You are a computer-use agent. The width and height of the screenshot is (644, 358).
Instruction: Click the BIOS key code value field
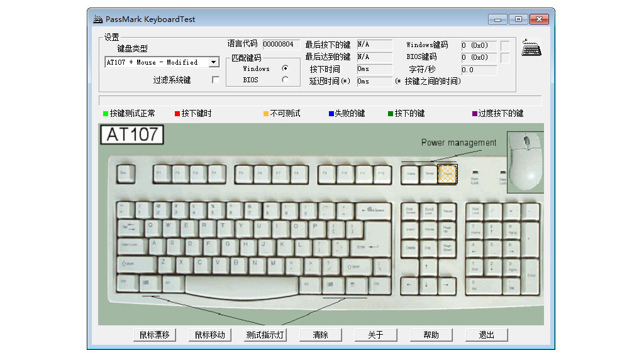(x=479, y=57)
